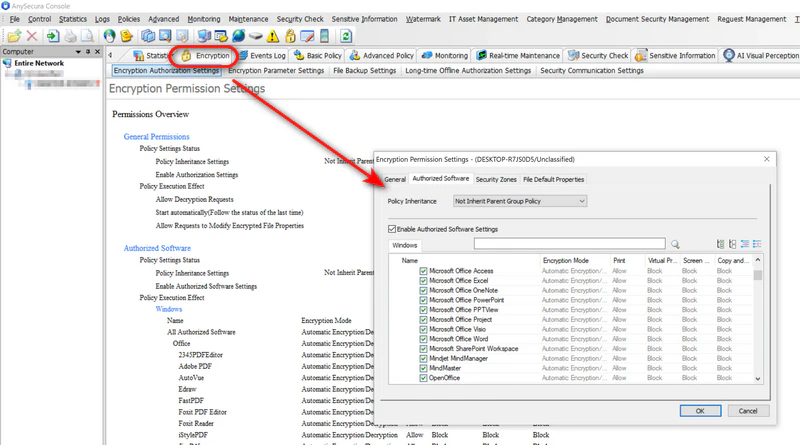The image size is (800, 445).
Task: Open the File Default Properties dialog tab
Action: pyautogui.click(x=554, y=179)
